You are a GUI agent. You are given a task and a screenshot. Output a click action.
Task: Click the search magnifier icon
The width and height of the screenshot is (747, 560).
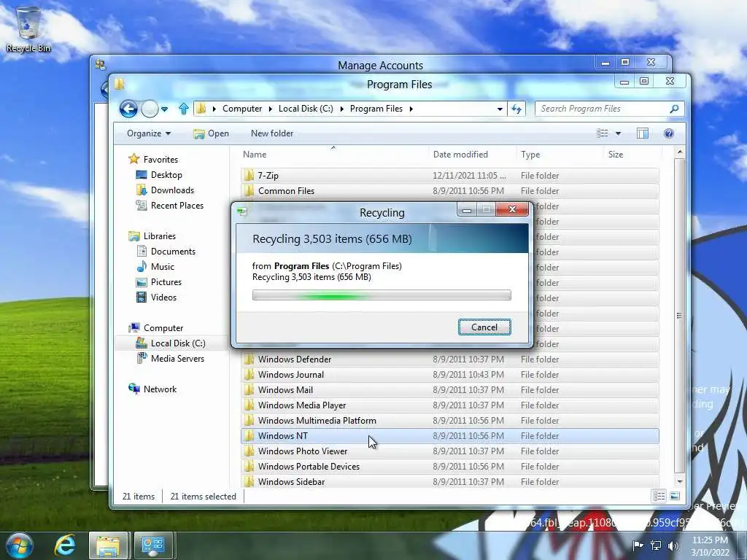coord(673,109)
